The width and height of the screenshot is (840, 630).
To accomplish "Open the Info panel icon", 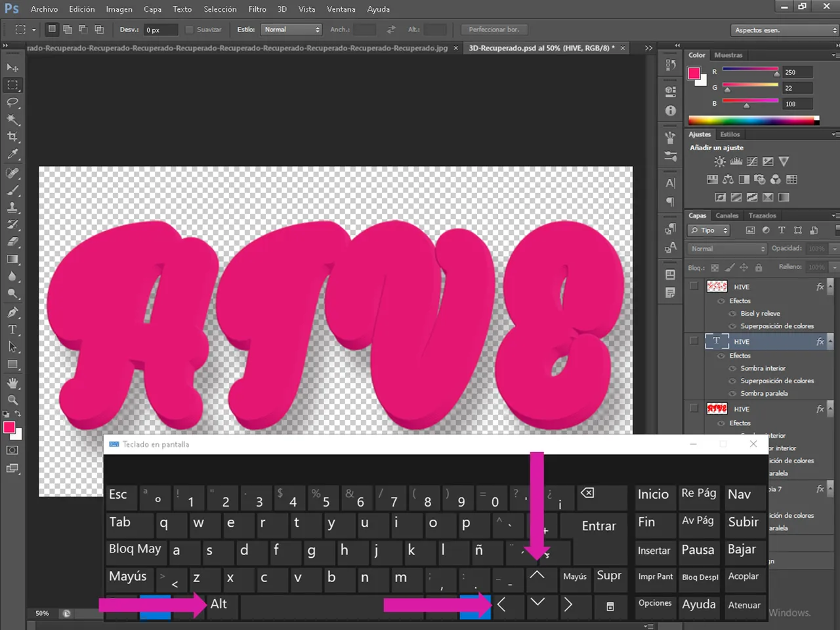I will pos(670,110).
